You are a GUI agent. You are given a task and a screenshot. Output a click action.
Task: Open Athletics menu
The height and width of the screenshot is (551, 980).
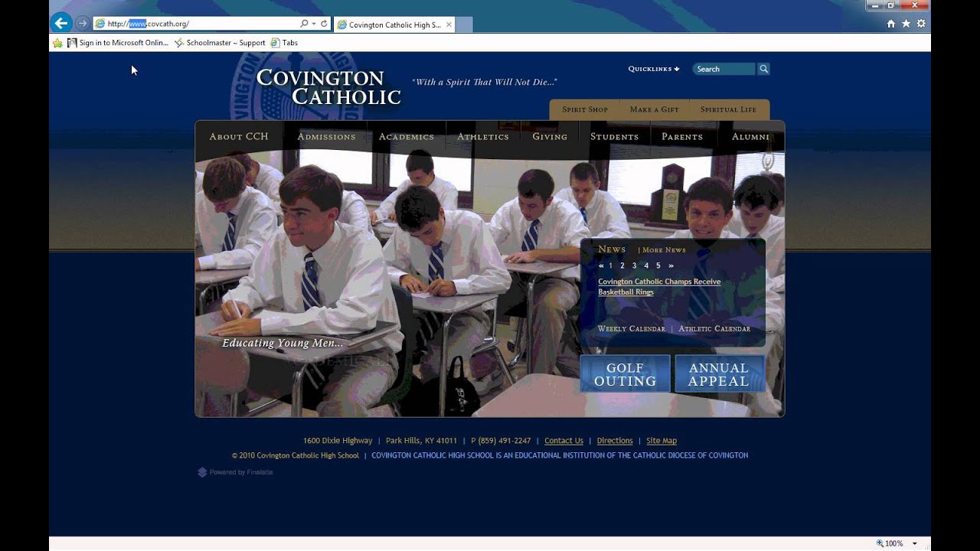coord(483,136)
